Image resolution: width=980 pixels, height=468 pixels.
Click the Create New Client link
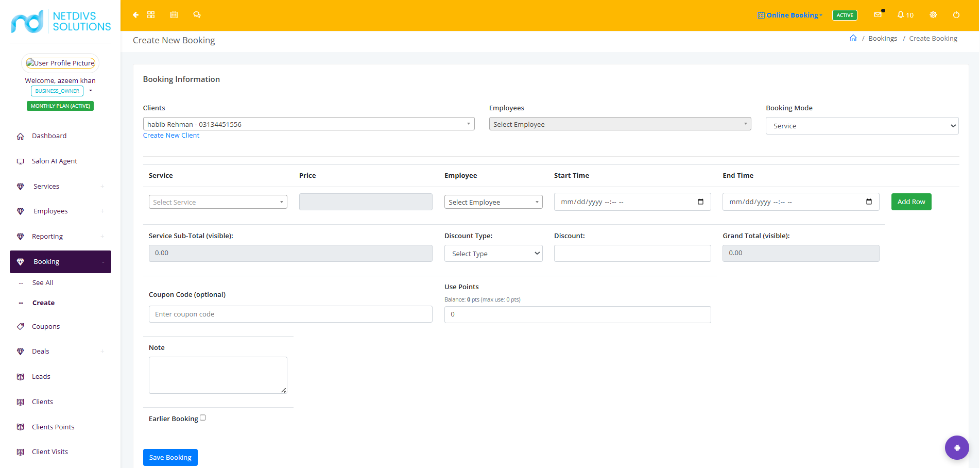pyautogui.click(x=171, y=135)
